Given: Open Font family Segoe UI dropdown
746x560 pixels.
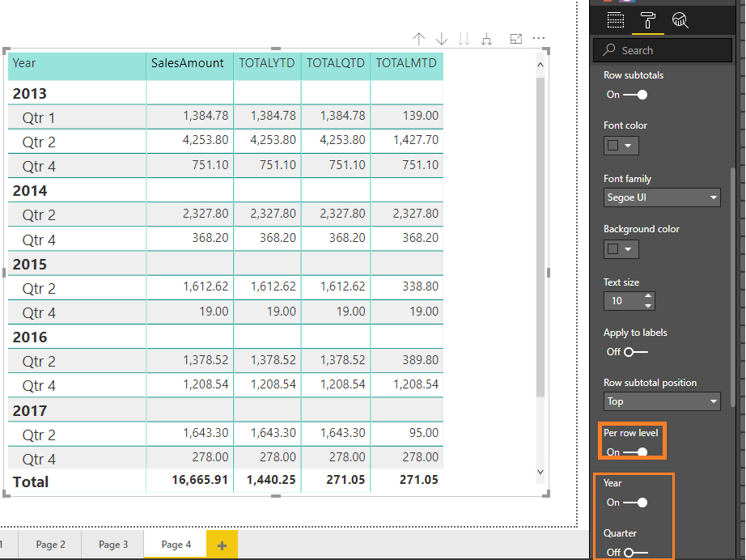Looking at the screenshot, I should tap(662, 197).
